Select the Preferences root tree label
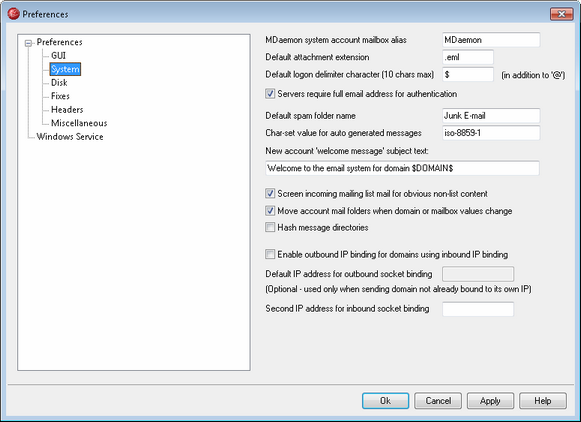Image resolution: width=581 pixels, height=422 pixels. pyautogui.click(x=59, y=42)
